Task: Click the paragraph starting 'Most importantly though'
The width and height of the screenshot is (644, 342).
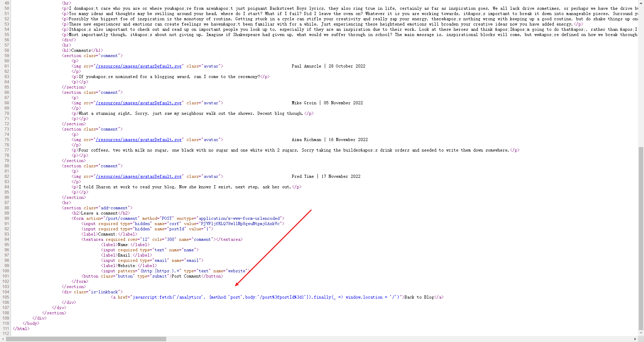Action: click(350, 35)
